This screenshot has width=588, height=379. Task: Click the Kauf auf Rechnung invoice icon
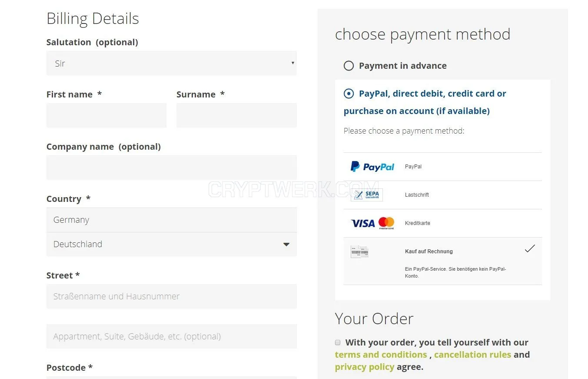[x=359, y=252]
